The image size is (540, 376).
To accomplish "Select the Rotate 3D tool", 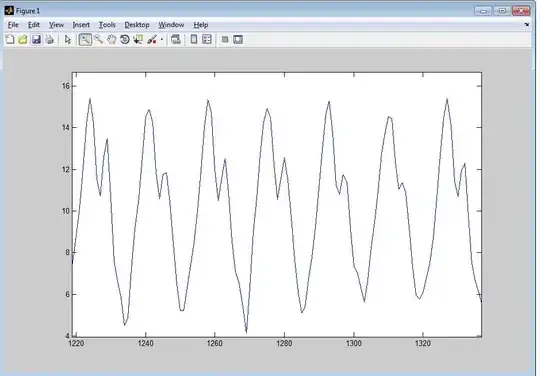I will pyautogui.click(x=125, y=40).
